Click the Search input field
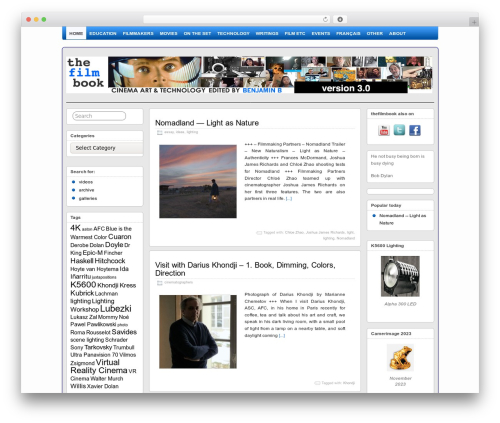 pos(99,116)
